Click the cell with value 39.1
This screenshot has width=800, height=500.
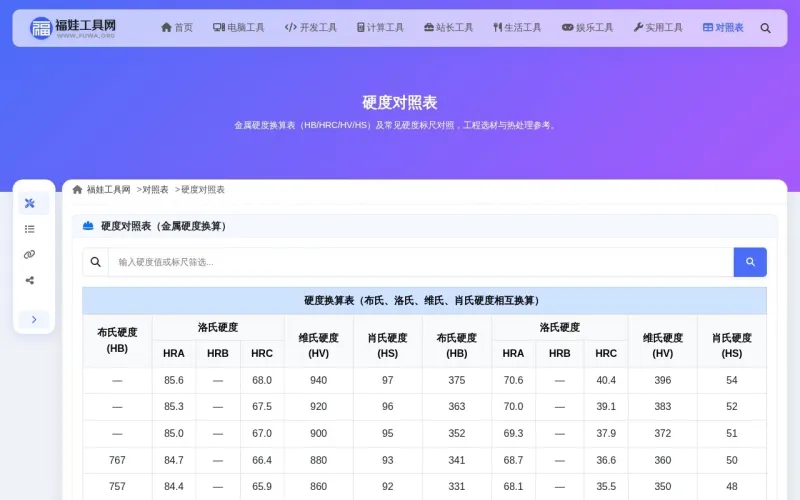click(x=606, y=407)
